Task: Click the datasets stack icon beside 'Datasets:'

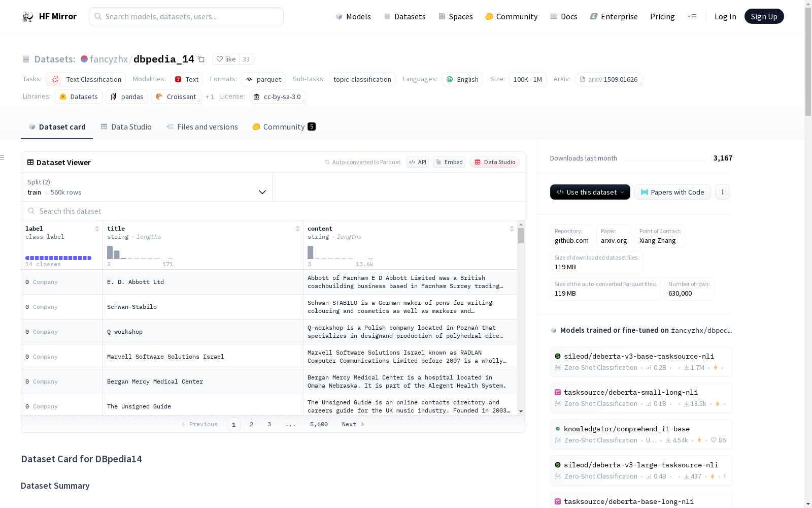Action: coord(26,59)
